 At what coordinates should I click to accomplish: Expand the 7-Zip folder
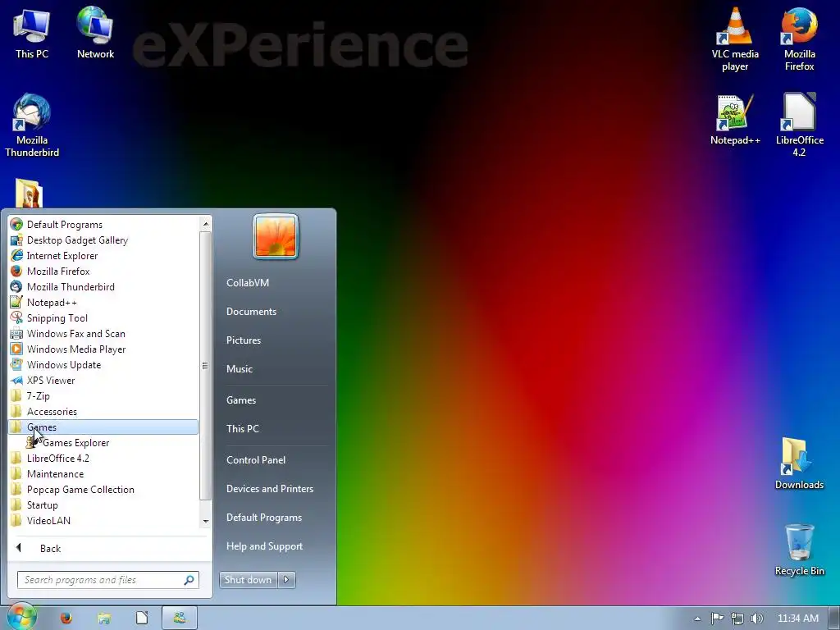103,396
